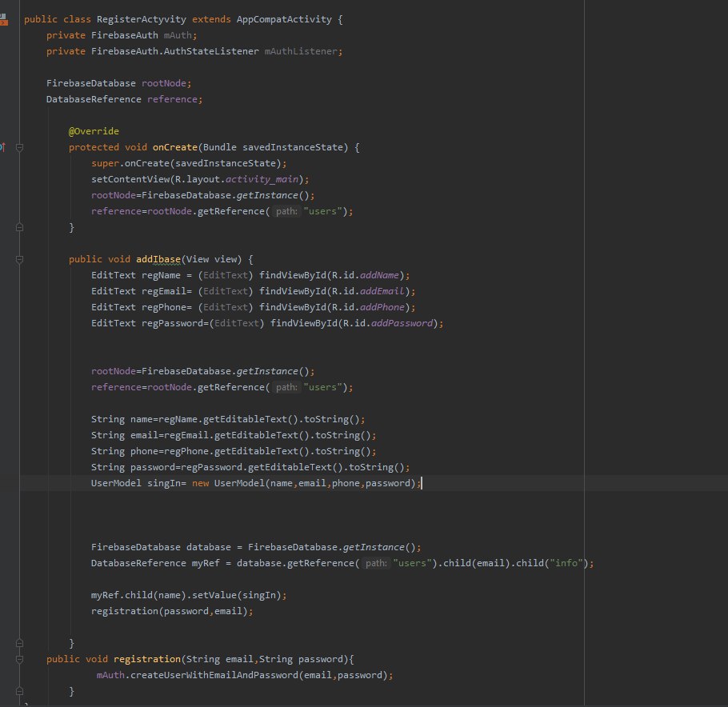This screenshot has width=728, height=707.
Task: Click the path hint in onCreate getReference
Action: (286, 211)
